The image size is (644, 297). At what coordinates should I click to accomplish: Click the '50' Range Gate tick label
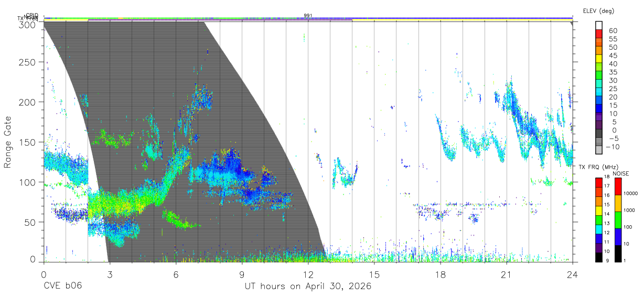(x=30, y=222)
